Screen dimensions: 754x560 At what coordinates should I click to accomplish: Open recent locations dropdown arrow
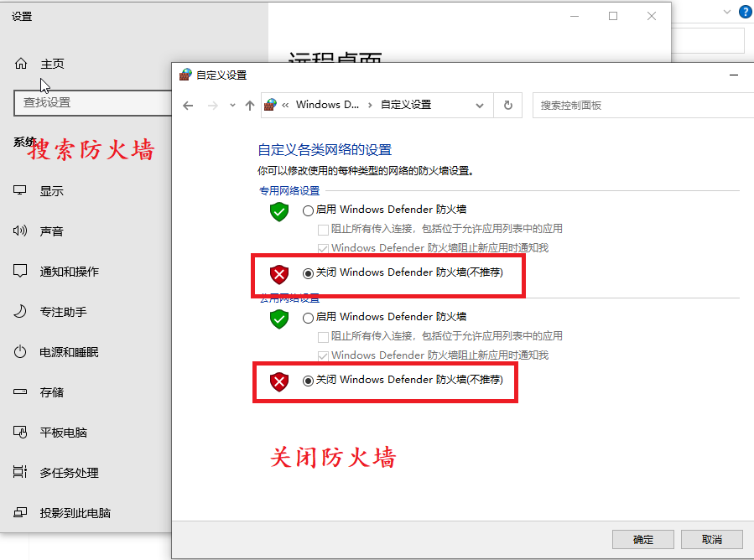tap(232, 105)
